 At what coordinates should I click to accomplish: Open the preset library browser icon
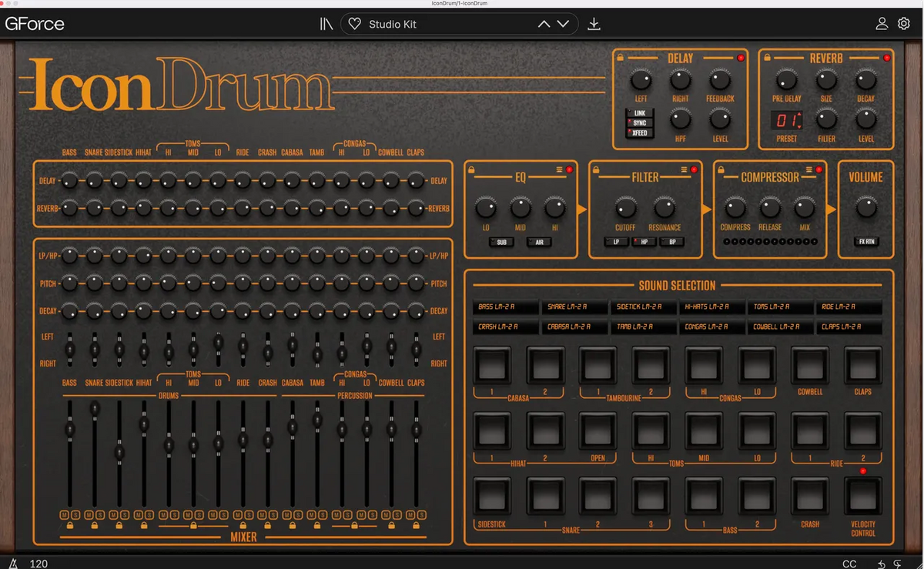[326, 24]
